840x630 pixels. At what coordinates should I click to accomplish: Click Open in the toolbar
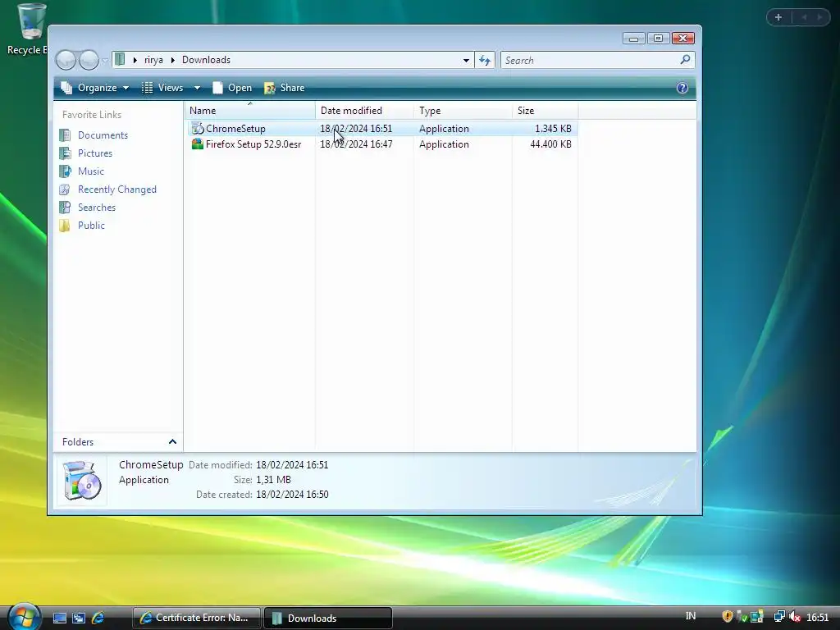point(232,88)
